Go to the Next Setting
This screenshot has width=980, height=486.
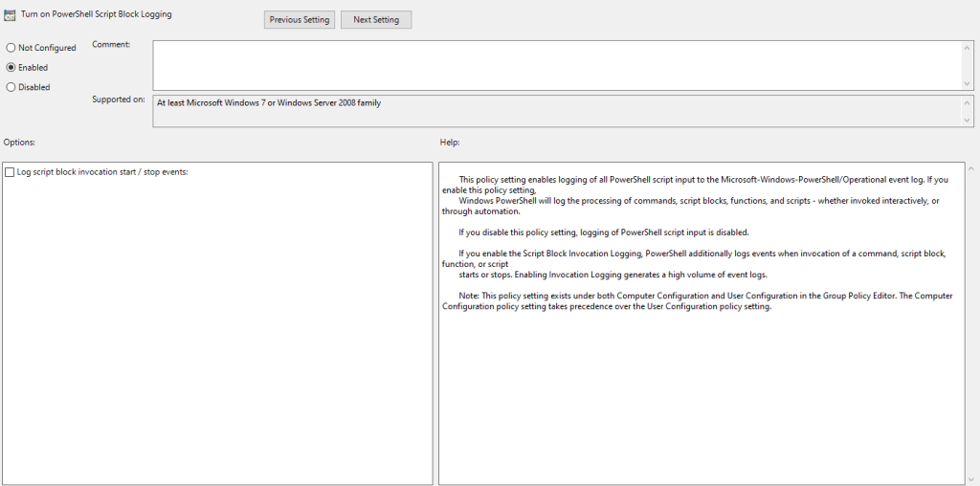[376, 20]
